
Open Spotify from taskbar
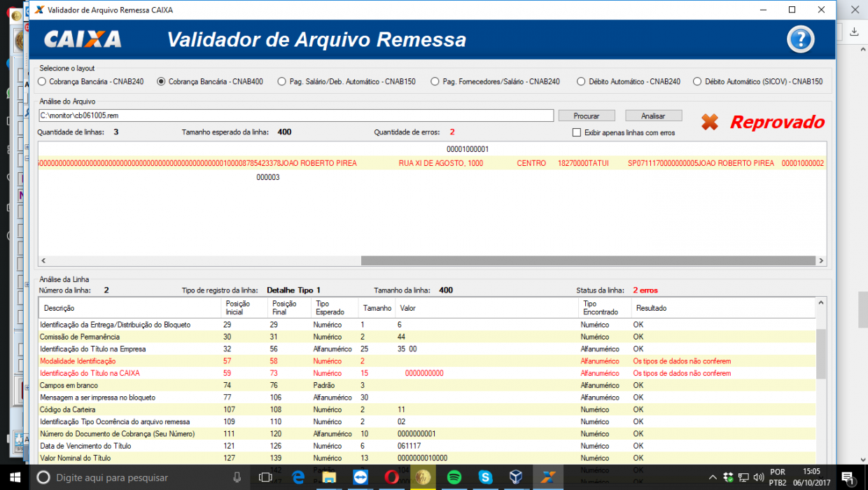[x=454, y=477]
